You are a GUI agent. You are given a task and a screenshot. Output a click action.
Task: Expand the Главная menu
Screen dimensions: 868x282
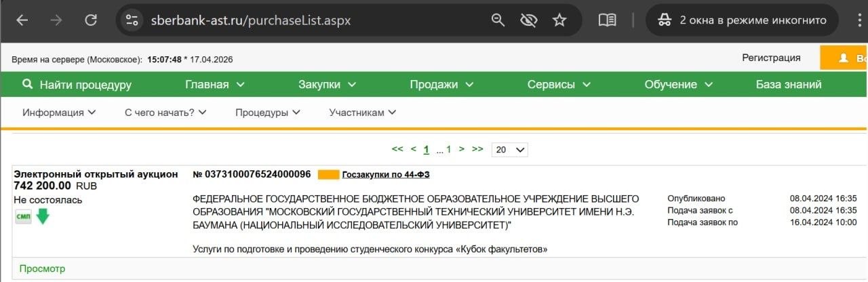(x=215, y=85)
